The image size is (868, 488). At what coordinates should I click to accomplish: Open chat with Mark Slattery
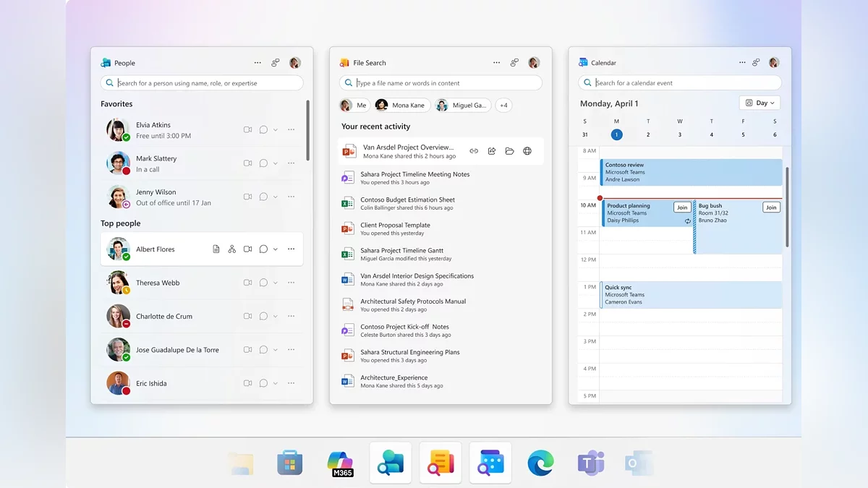click(x=263, y=163)
